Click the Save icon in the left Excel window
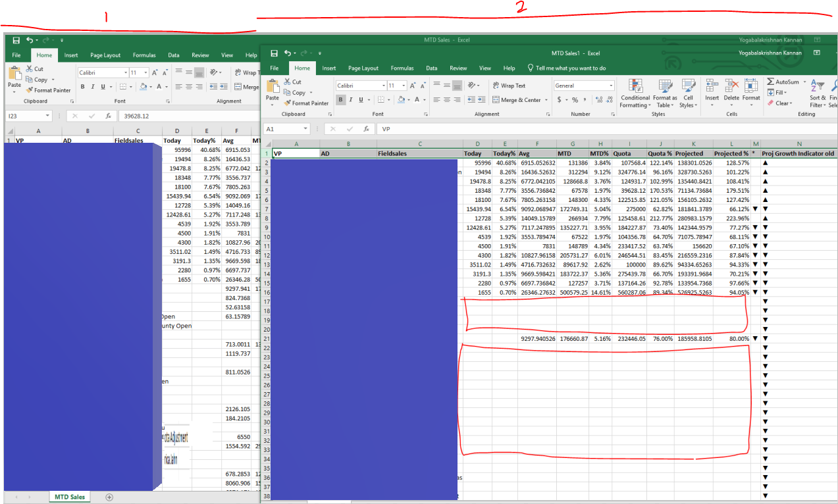 16,40
